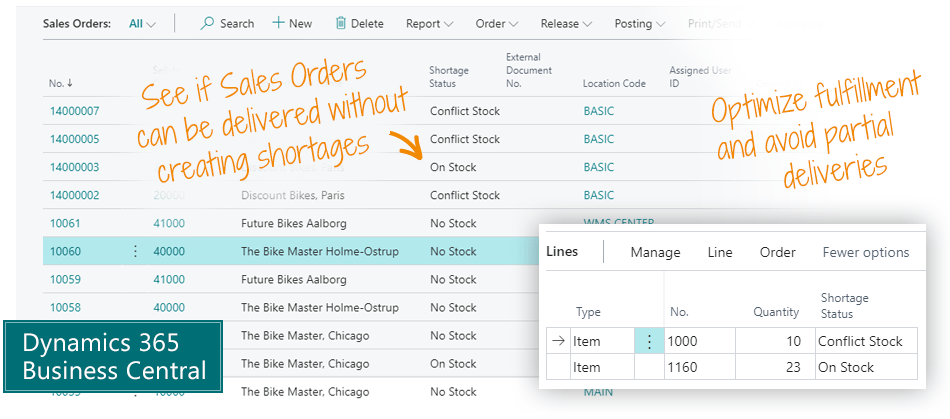Screen dimensions: 950x419
Task: Expand the Order menu in toolbar
Action: click(x=497, y=24)
